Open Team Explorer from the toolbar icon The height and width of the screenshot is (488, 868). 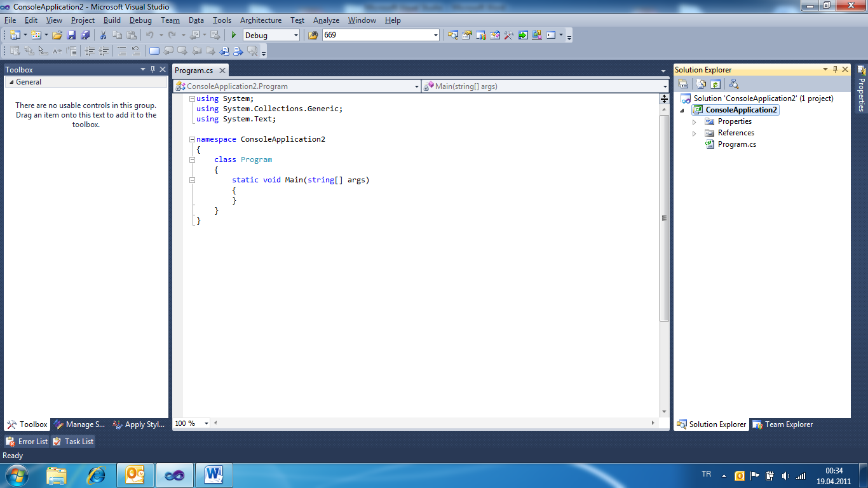point(481,36)
